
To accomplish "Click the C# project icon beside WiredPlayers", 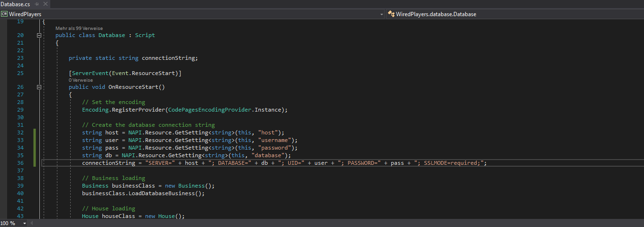I will click(4, 14).
